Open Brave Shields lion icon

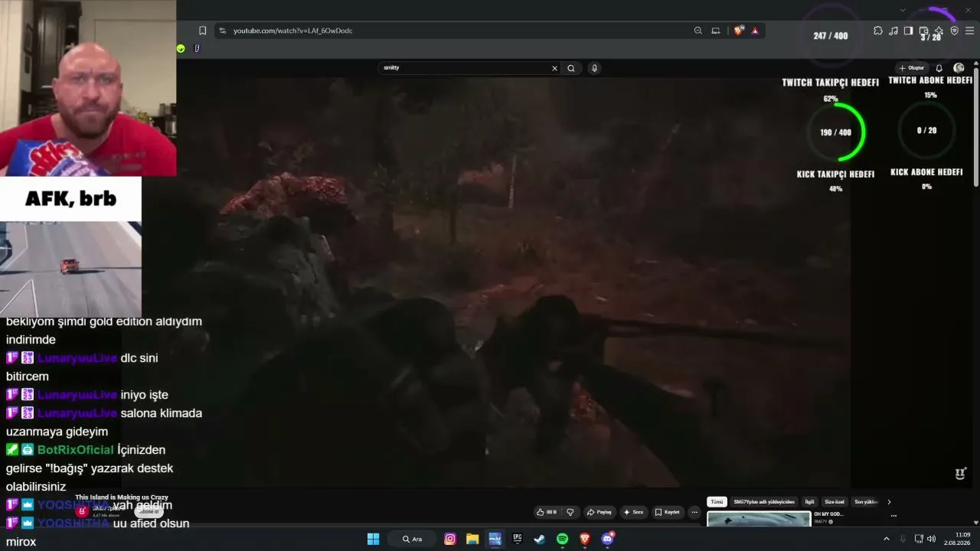pyautogui.click(x=739, y=31)
